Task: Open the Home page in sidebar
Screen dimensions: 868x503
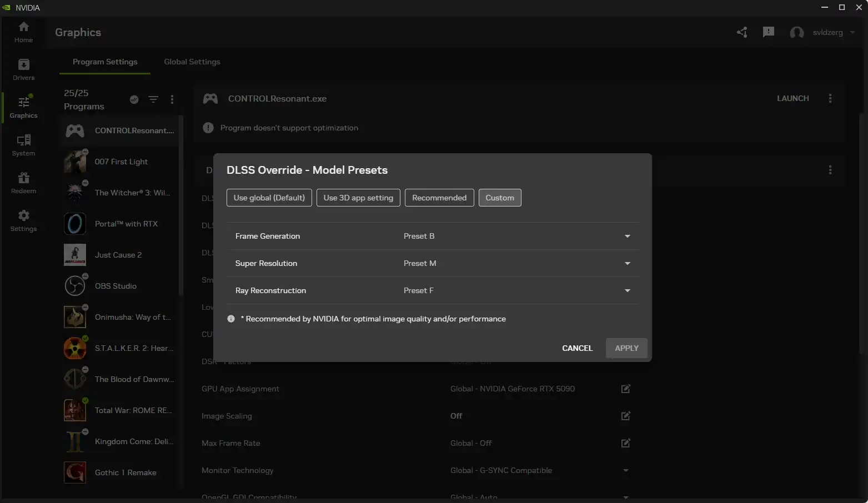Action: [x=23, y=32]
